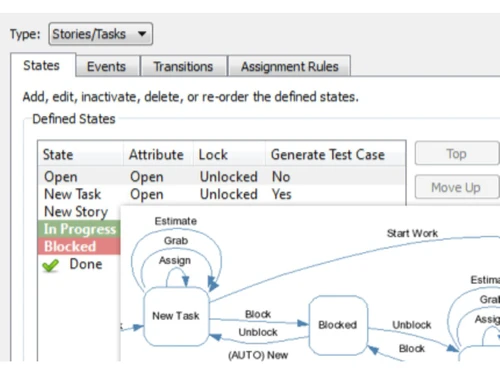Screen dimensions: 500x375
Task: Open the Type dropdown showing Stories/Tasks
Action: (x=100, y=34)
